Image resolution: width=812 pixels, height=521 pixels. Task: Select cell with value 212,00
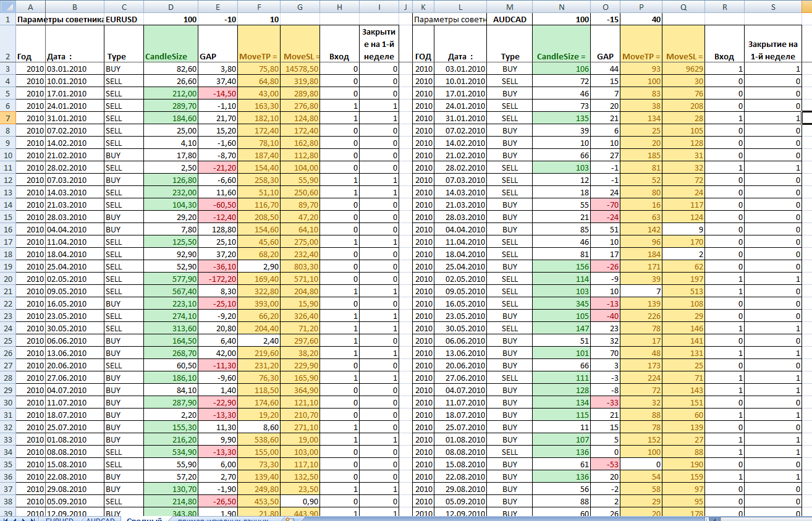pos(171,93)
